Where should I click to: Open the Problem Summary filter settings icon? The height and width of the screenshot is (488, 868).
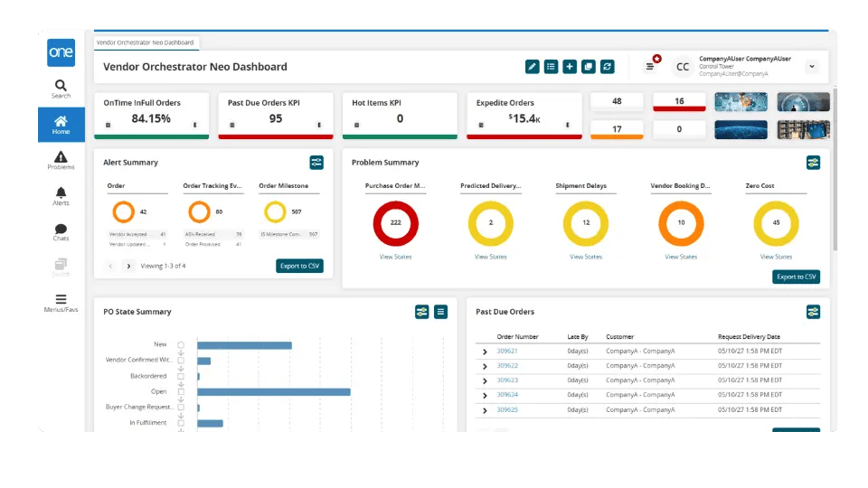[813, 163]
